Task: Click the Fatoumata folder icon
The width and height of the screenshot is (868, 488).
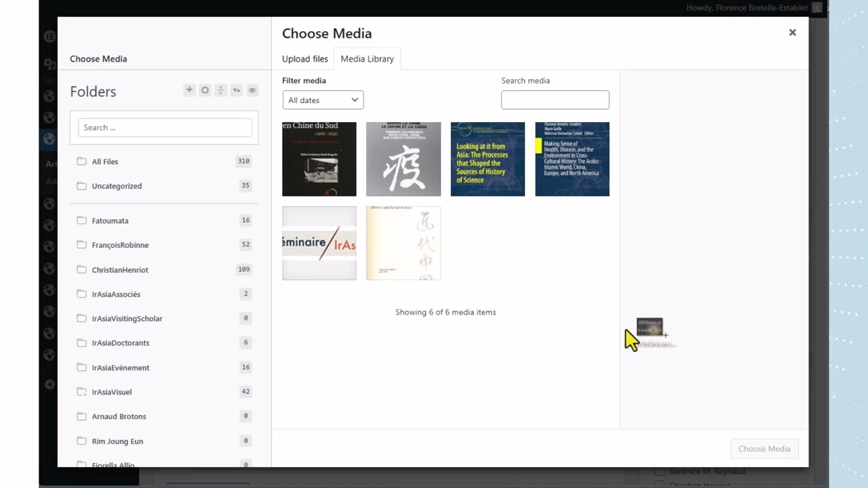Action: tap(81, 220)
